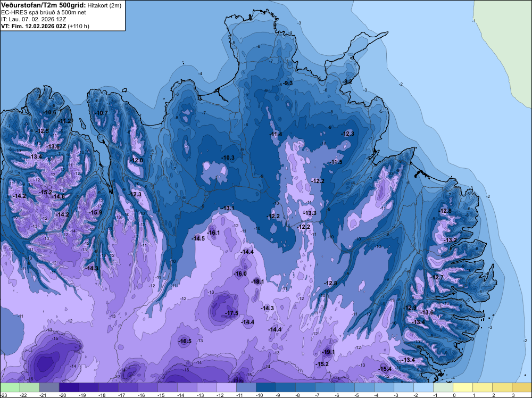Image resolution: width=532 pixels, height=398 pixels.
Task: Click the -14.5 temperature value
Action: click(x=198, y=238)
